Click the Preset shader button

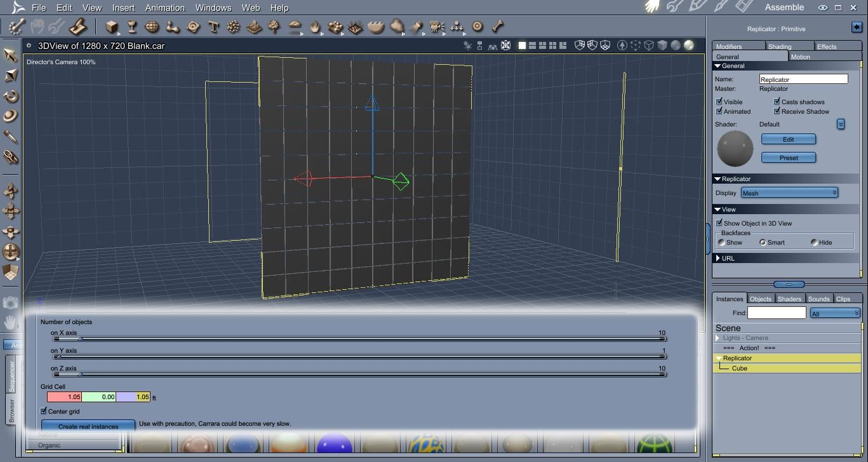[x=789, y=158]
